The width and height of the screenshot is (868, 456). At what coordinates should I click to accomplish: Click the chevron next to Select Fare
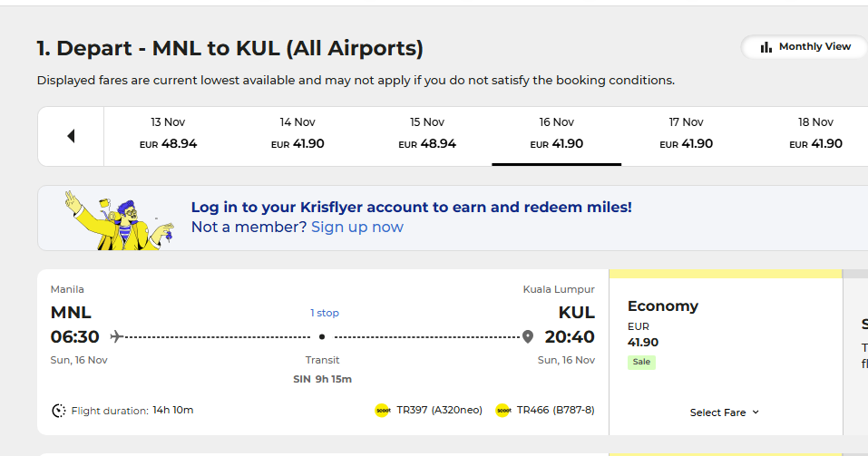[756, 412]
